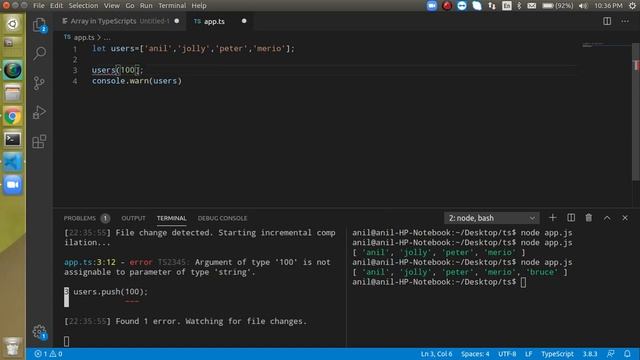Open Zoom from the Ubuntu dock
The height and width of the screenshot is (360, 640).
click(x=13, y=185)
